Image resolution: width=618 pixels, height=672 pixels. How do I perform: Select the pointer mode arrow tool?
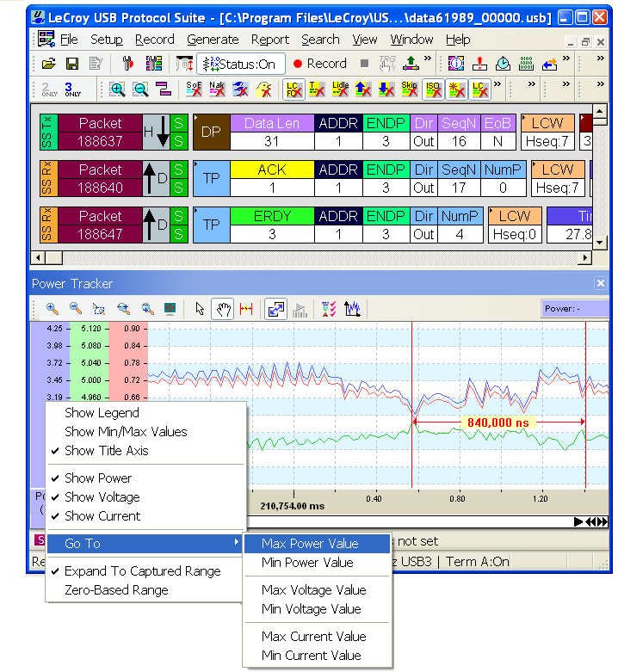point(200,309)
